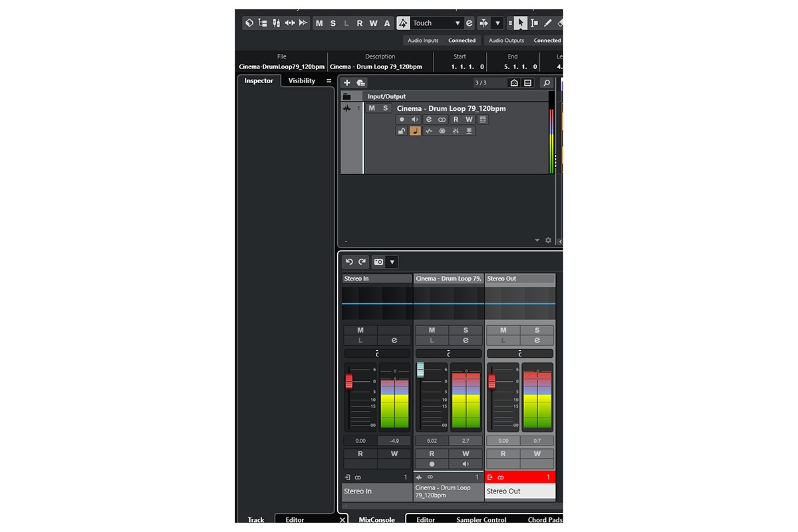Open the Sampler Control tab
Screen dimensions: 798x532
(x=481, y=520)
